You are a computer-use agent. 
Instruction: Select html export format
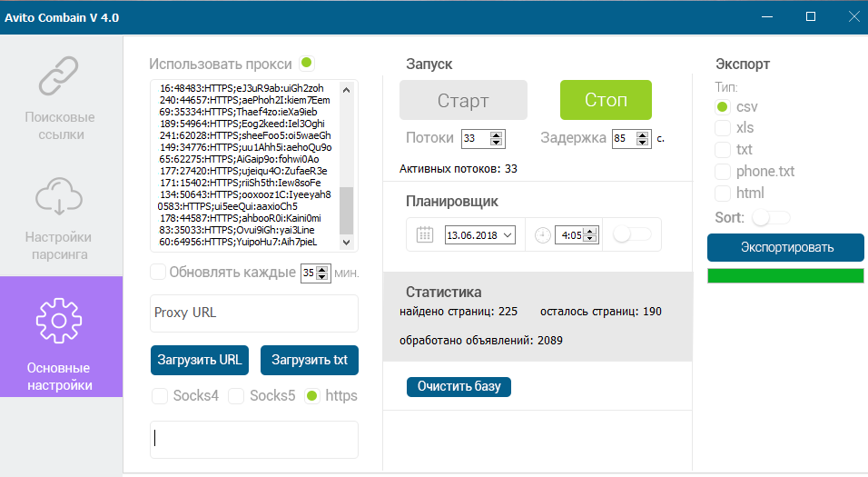pyautogui.click(x=723, y=194)
